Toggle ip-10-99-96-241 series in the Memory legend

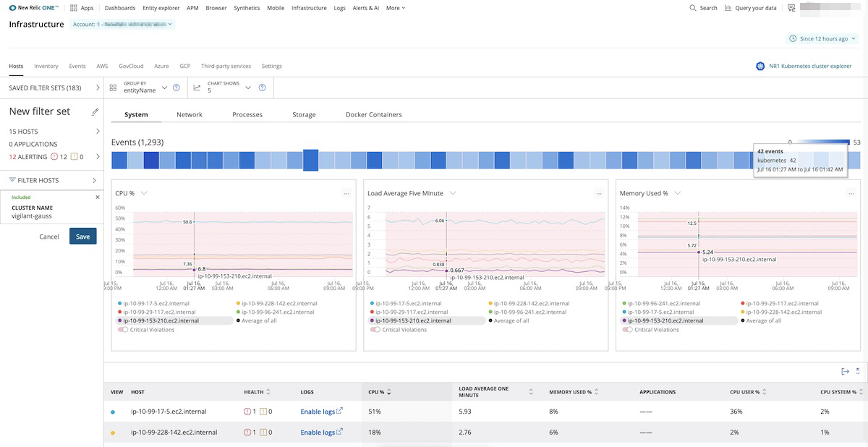tap(660, 304)
